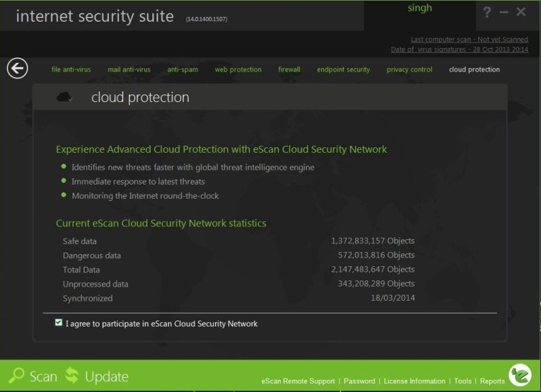Image resolution: width=541 pixels, height=392 pixels.
Task: Click the 572,013,816 Objects value
Action: 377,255
